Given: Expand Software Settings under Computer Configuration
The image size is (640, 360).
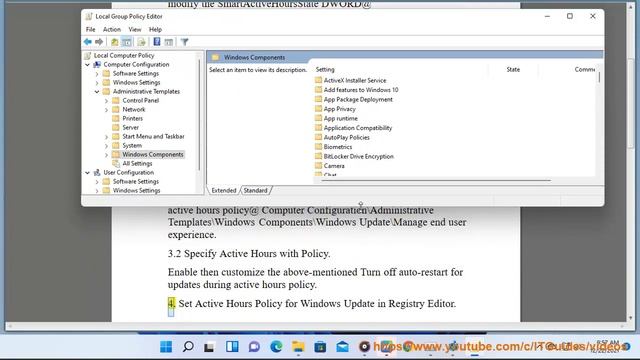Looking at the screenshot, I should [x=97, y=73].
